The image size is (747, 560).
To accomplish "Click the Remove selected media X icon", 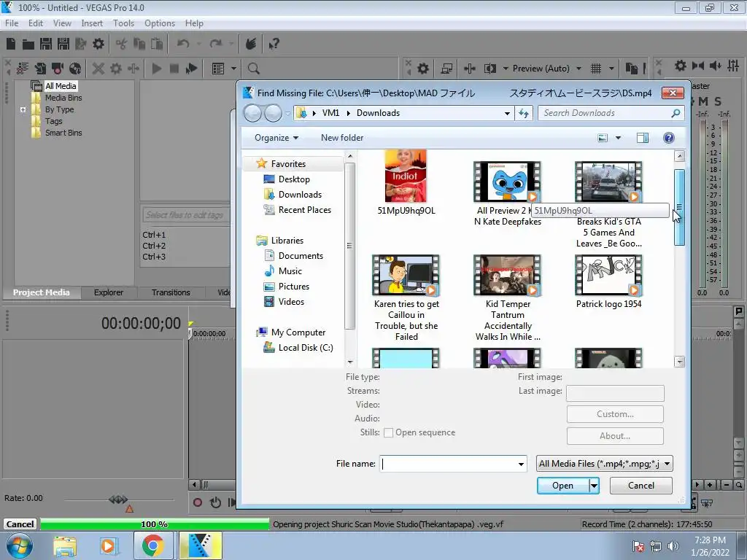I will (98, 69).
